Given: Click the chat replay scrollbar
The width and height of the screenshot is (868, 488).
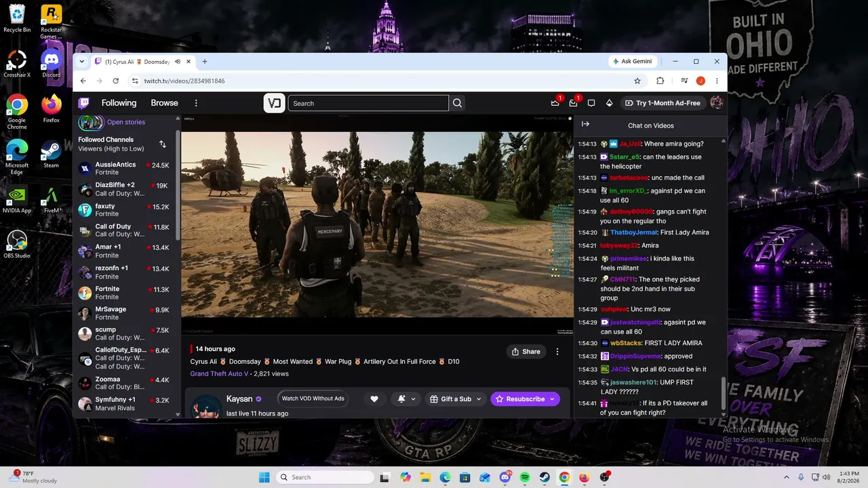Looking at the screenshot, I should coord(724,393).
